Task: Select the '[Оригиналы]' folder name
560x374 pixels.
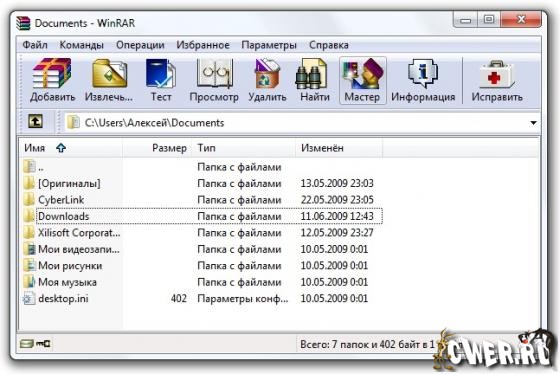Action: [x=69, y=183]
